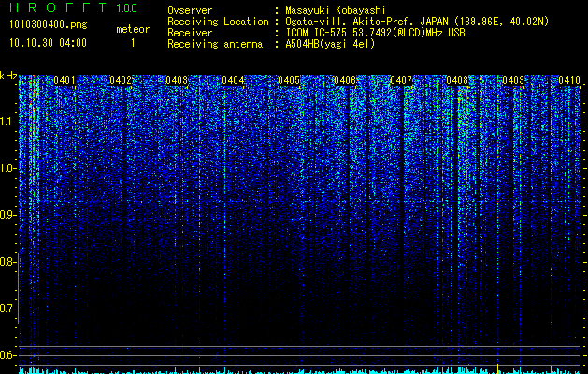The image size is (588, 374).
Task: Click the 0409 time marker
Action: tap(513, 80)
